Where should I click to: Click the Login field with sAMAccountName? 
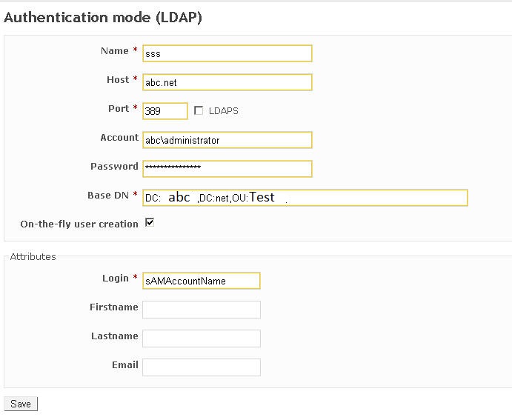click(x=201, y=281)
